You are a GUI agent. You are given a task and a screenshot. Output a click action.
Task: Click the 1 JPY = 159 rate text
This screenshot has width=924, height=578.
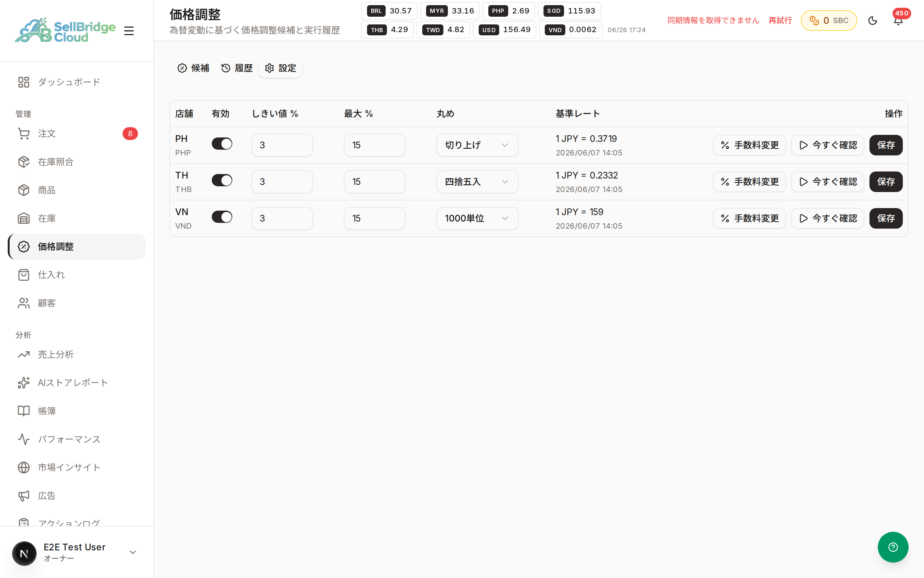point(579,212)
